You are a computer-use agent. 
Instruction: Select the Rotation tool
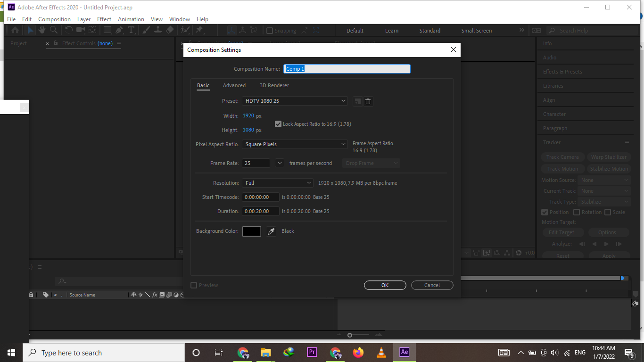coord(69,30)
